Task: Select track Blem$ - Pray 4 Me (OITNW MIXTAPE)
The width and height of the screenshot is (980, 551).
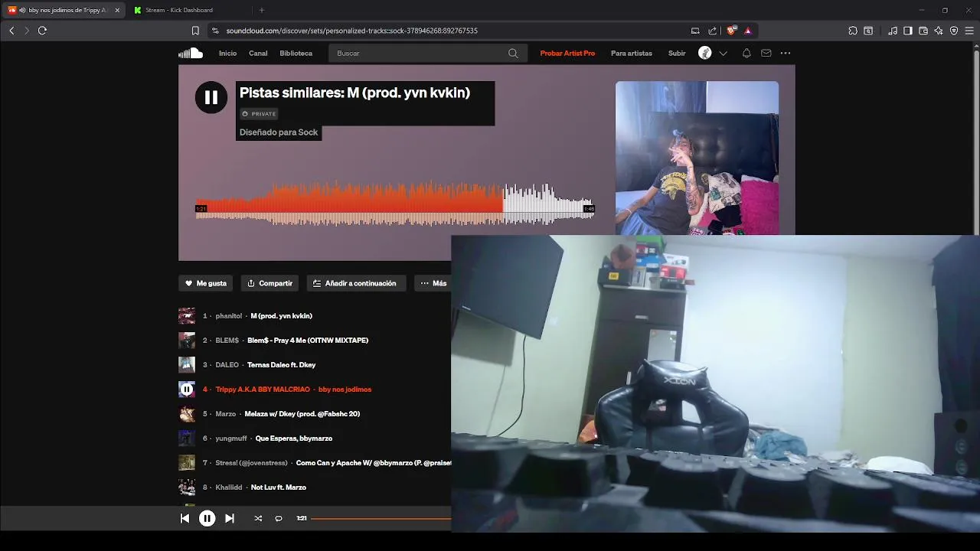Action: pos(308,340)
